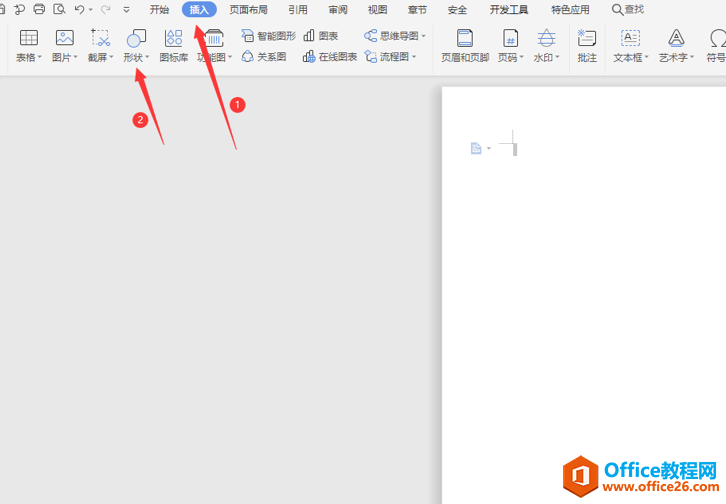Expand the 水印 dropdown arrow

[557, 57]
